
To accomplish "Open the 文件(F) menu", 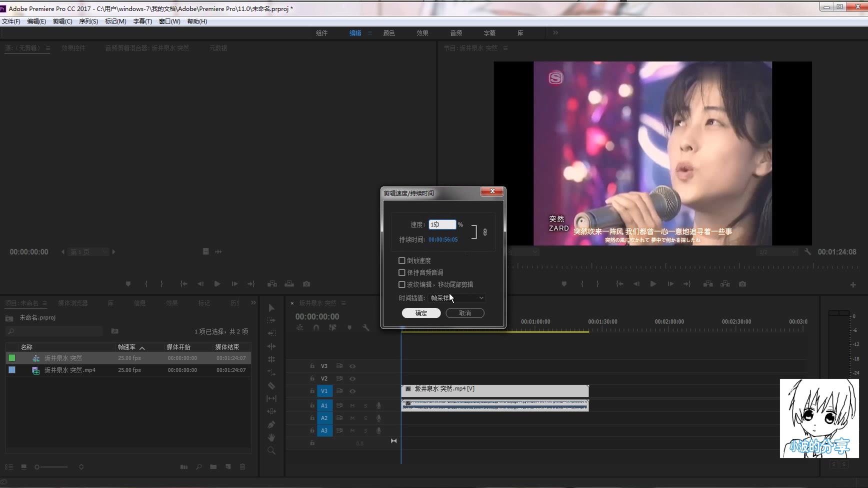I will tap(11, 21).
